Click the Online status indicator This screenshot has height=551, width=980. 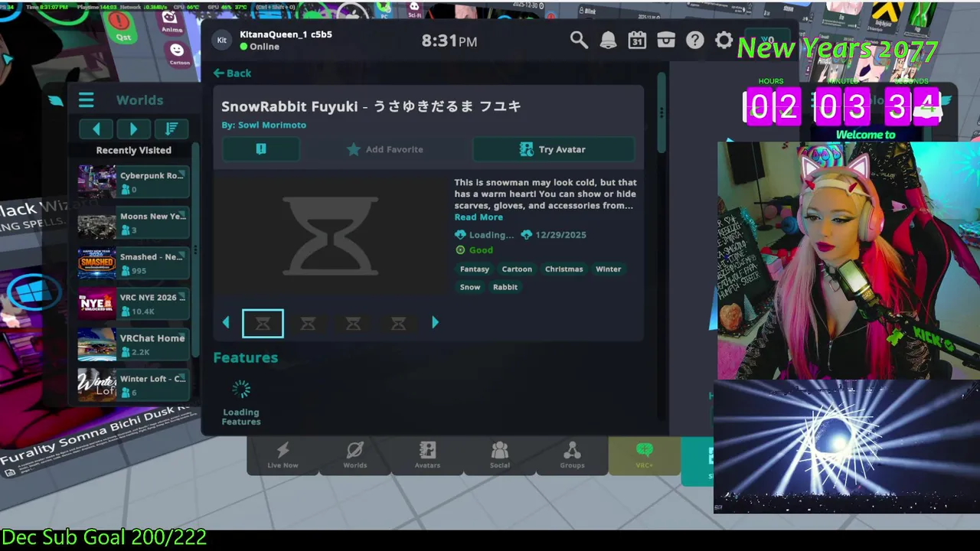[259, 47]
